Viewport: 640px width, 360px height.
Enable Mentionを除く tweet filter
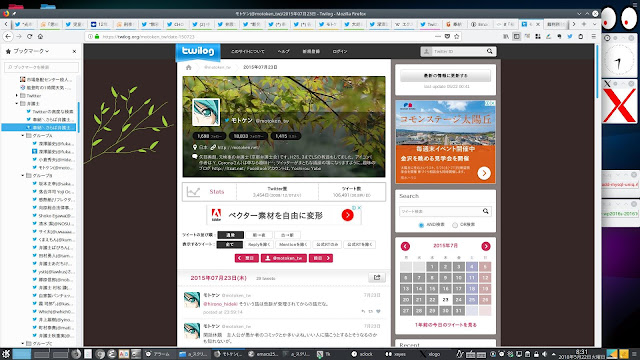point(293,244)
